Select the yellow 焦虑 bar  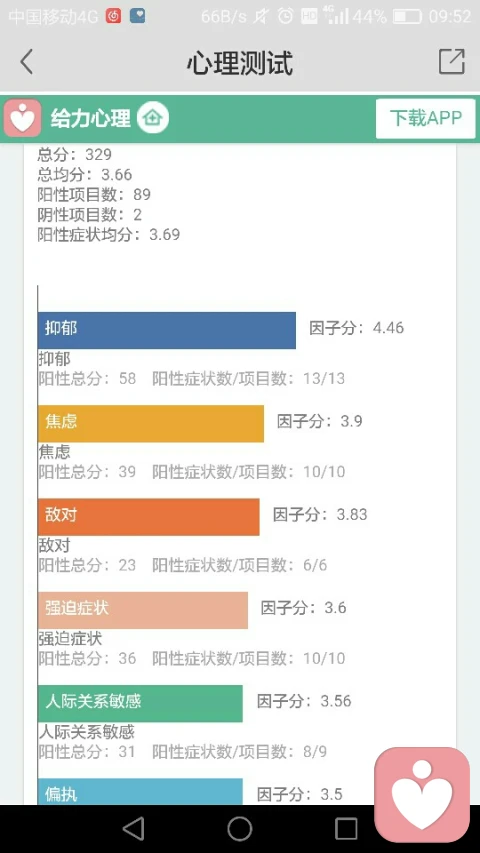(151, 424)
